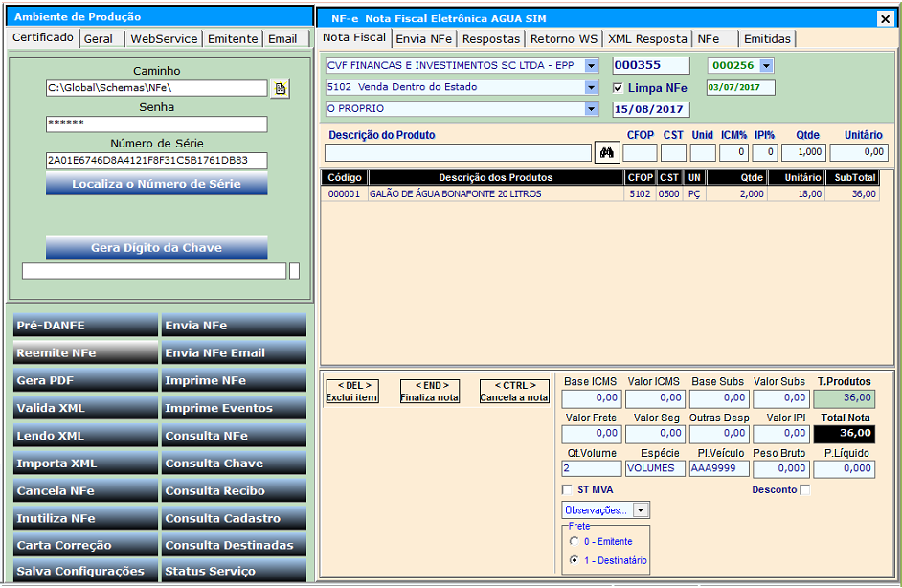902x588 pixels.
Task: Click the Salva Configurações button
Action: pyautogui.click(x=86, y=571)
